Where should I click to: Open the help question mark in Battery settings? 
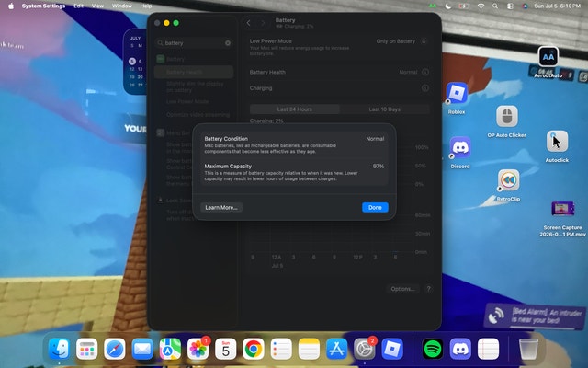[429, 289]
